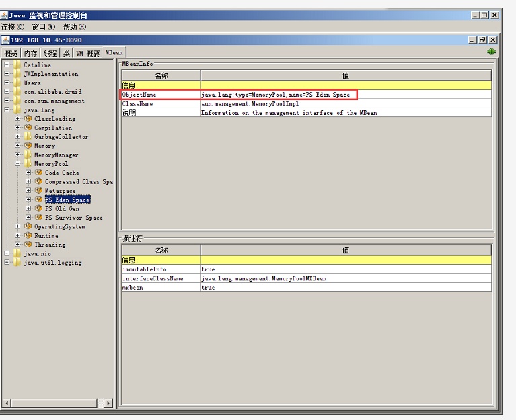Expand the Catalina tree node
Viewport: 516px width, 420px height.
pyautogui.click(x=7, y=65)
